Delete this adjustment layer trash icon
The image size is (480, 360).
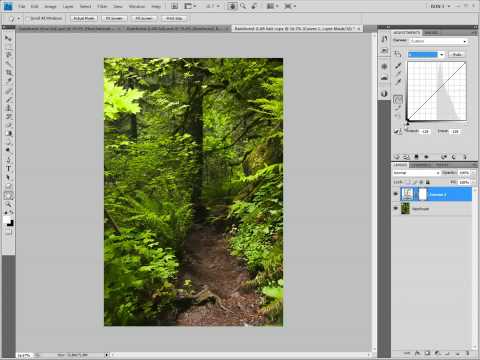(465, 157)
